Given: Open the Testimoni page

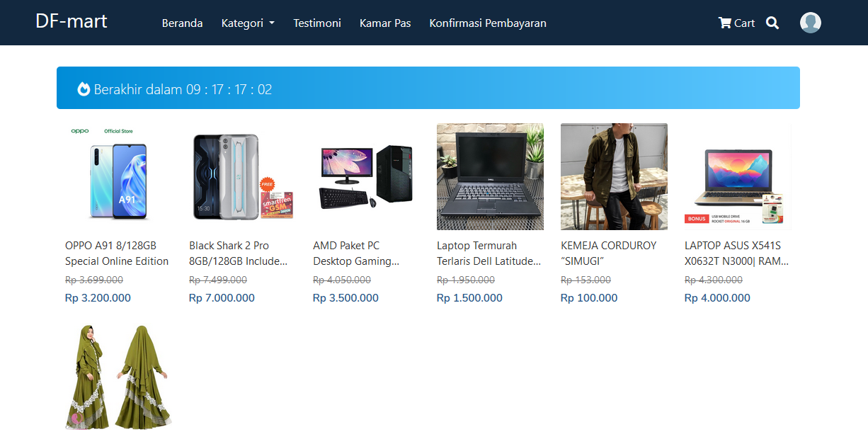Looking at the screenshot, I should tap(317, 23).
